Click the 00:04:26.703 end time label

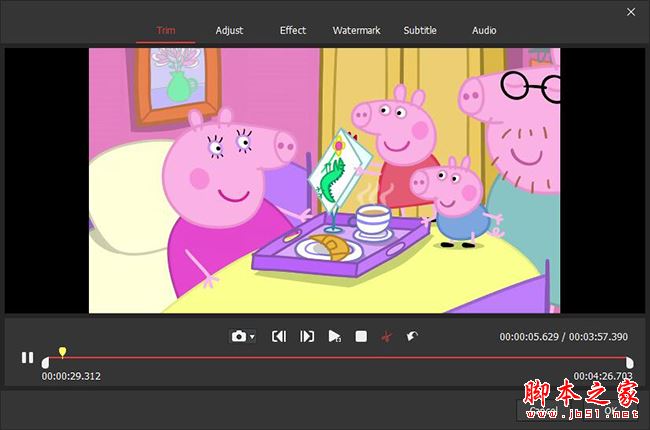(x=603, y=377)
